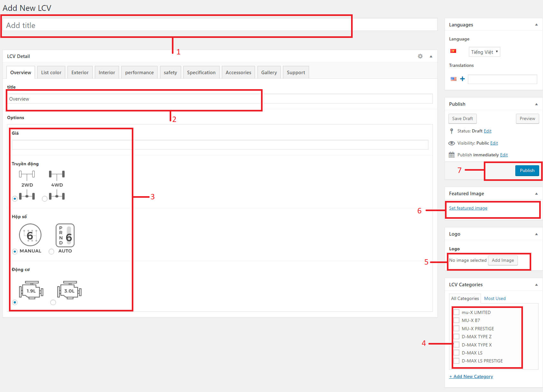The width and height of the screenshot is (543, 392).
Task: Switch to the Specification tab
Action: tap(201, 73)
